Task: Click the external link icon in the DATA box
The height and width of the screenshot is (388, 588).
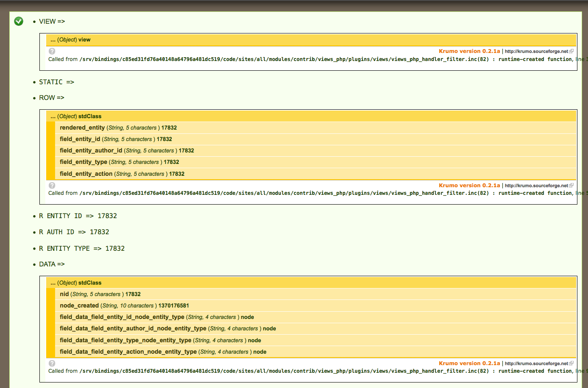Action: click(571, 363)
